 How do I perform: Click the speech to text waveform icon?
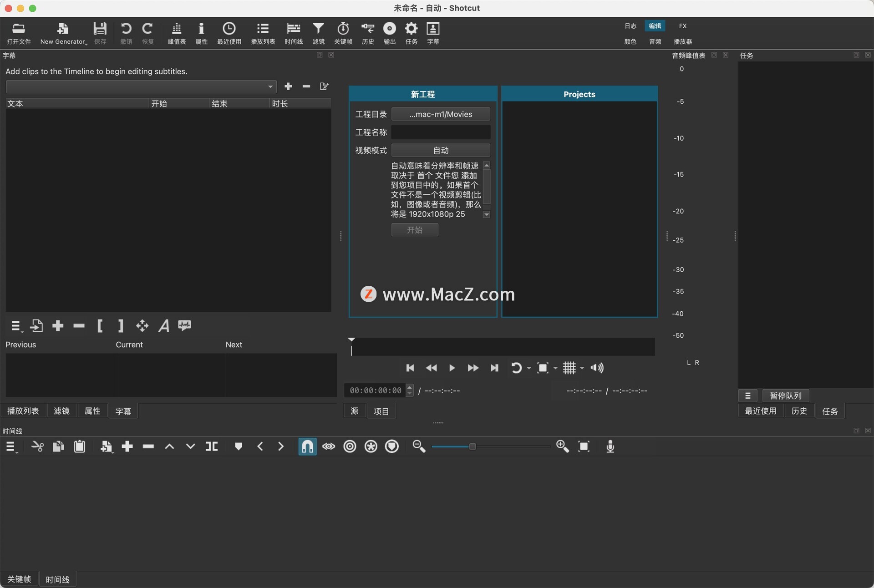point(184,325)
